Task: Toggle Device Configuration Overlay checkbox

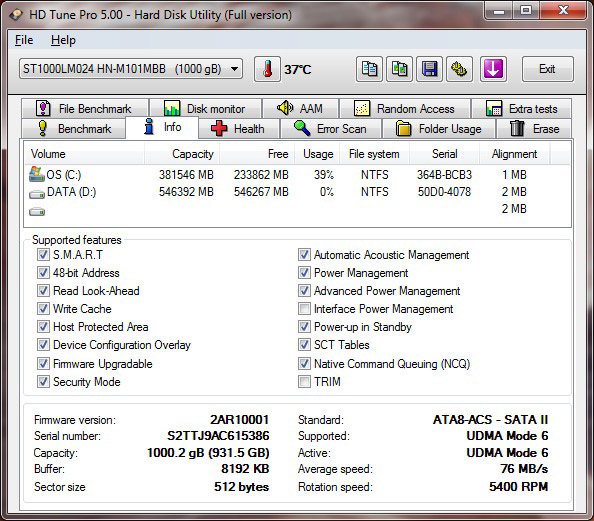Action: tap(43, 344)
